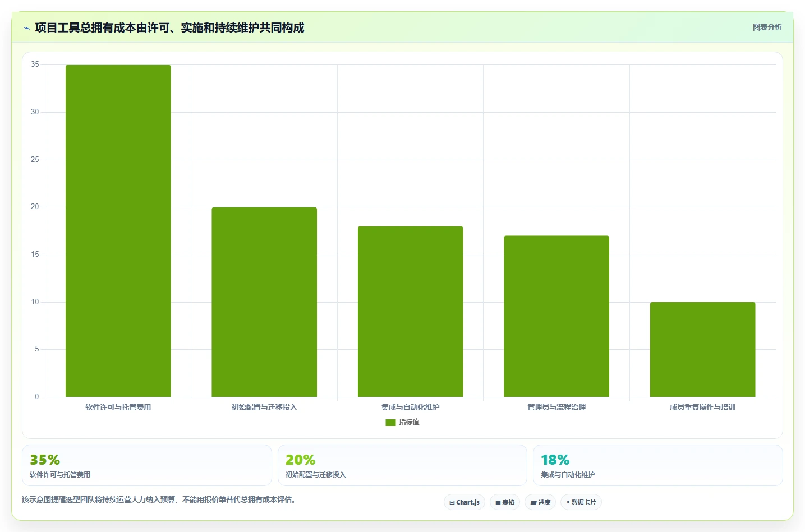Click the 初始配置与迁移投入 bar
The height and width of the screenshot is (532, 805).
coord(264,302)
